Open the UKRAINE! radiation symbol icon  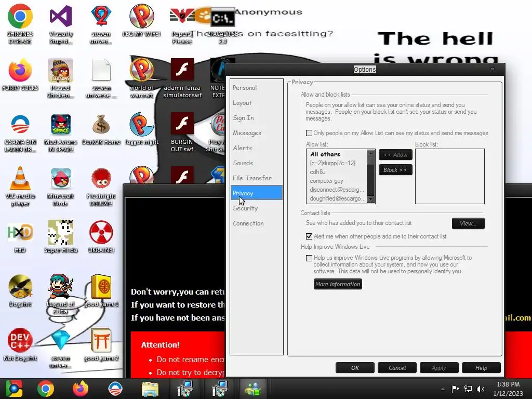pyautogui.click(x=101, y=237)
